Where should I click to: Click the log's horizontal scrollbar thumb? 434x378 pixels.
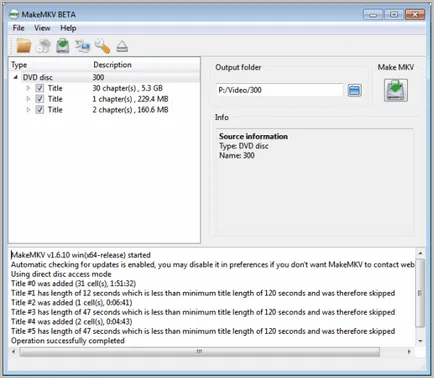(x=199, y=352)
